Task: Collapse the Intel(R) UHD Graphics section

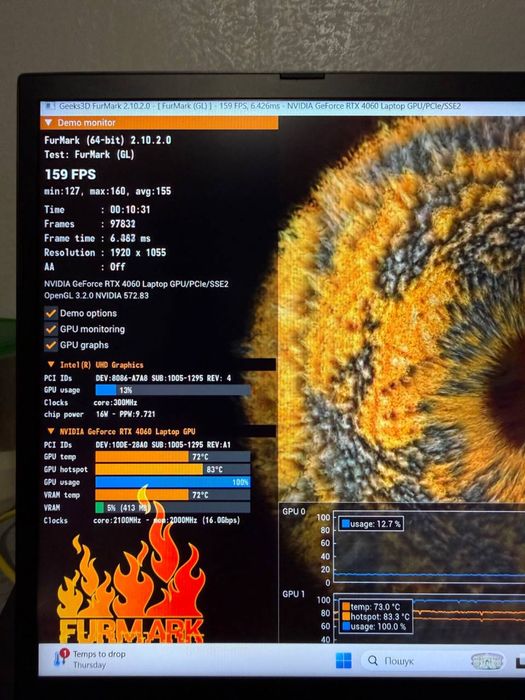Action: coord(51,364)
